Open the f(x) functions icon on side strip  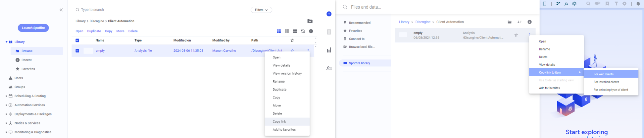(329, 68)
